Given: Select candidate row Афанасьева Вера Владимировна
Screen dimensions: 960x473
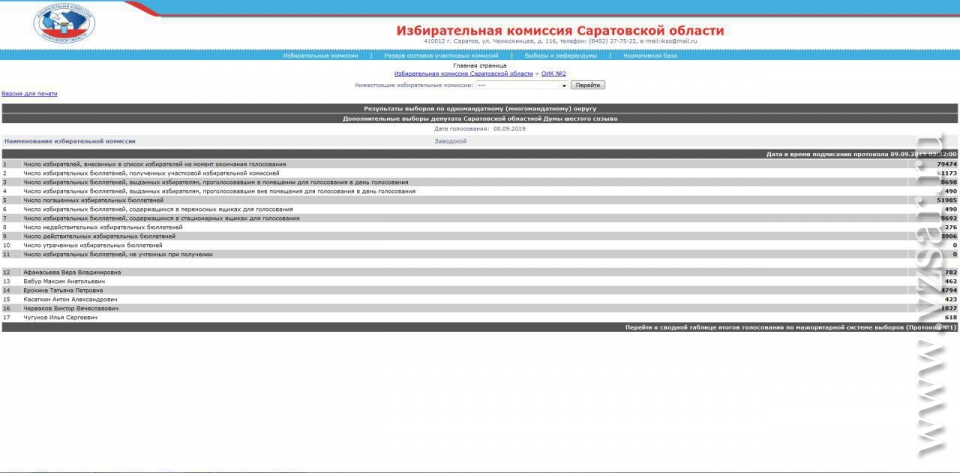Looking at the screenshot, I should pos(479,272).
